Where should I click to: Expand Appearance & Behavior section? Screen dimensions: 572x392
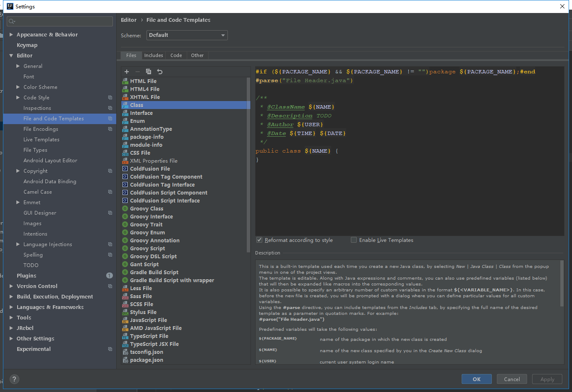point(11,35)
